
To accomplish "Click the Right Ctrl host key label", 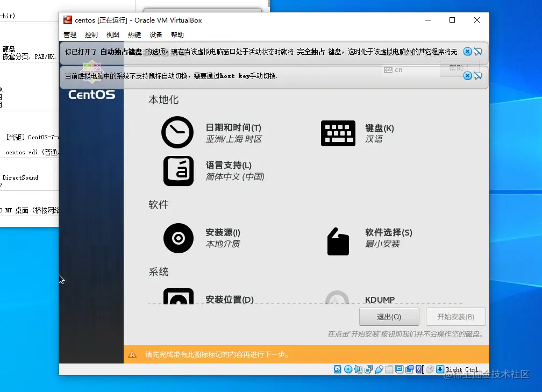I will tap(462, 369).
